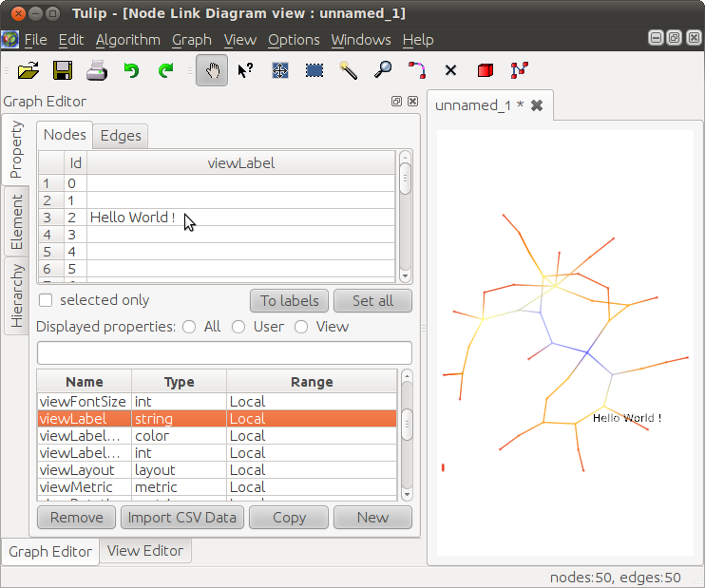
Task: Click the To labels button
Action: [289, 301]
